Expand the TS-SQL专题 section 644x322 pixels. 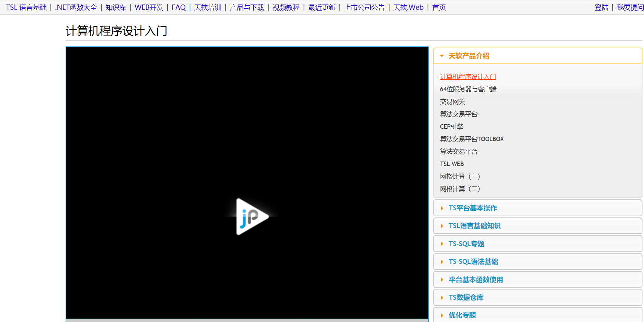pos(538,244)
